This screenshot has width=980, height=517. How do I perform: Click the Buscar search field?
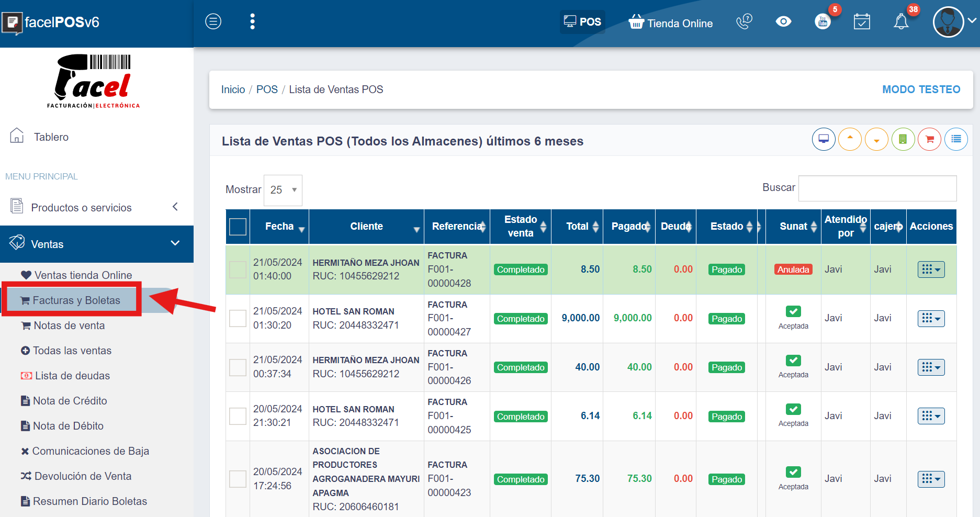point(877,188)
